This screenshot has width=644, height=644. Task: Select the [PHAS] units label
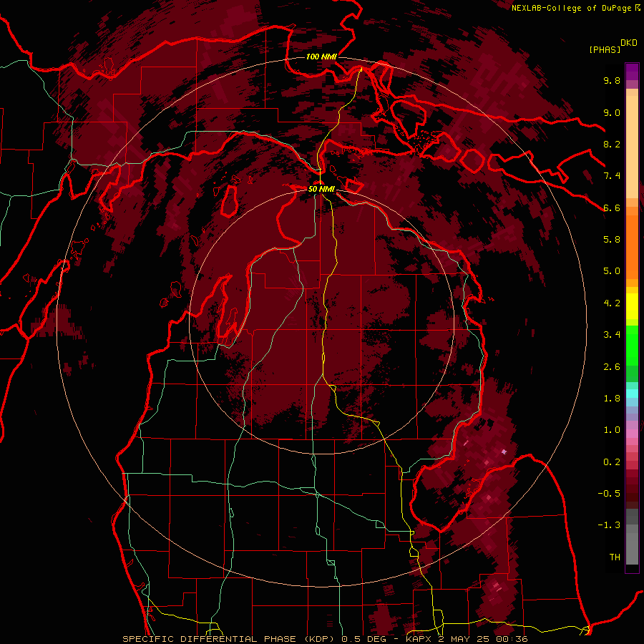coord(605,49)
